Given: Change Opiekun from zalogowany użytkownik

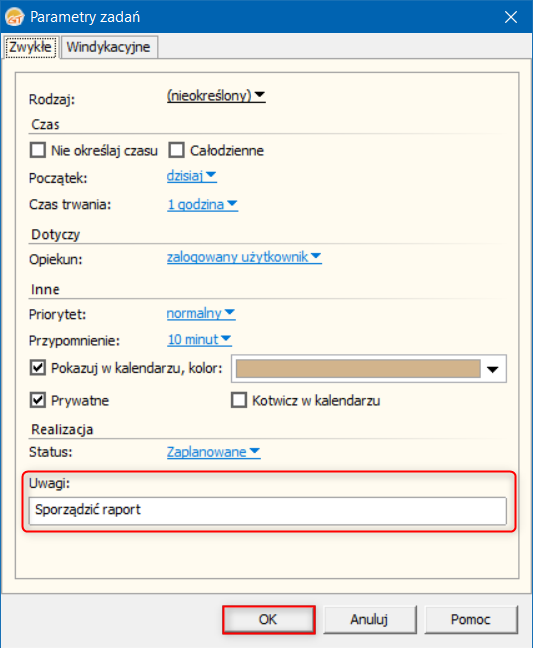Looking at the screenshot, I should pyautogui.click(x=244, y=257).
